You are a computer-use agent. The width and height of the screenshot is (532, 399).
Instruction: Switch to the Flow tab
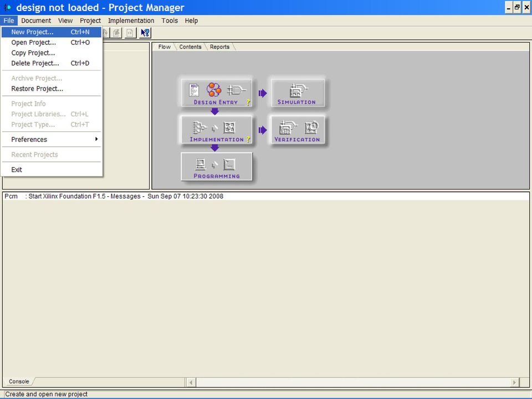pos(164,47)
